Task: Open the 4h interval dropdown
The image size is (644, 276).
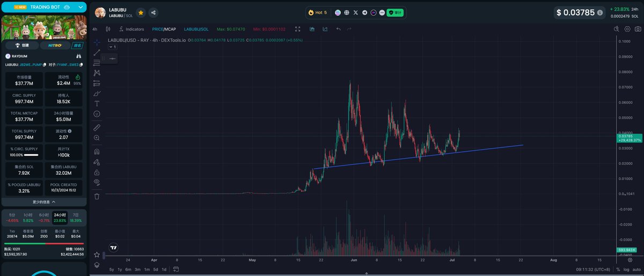Action: pyautogui.click(x=95, y=29)
